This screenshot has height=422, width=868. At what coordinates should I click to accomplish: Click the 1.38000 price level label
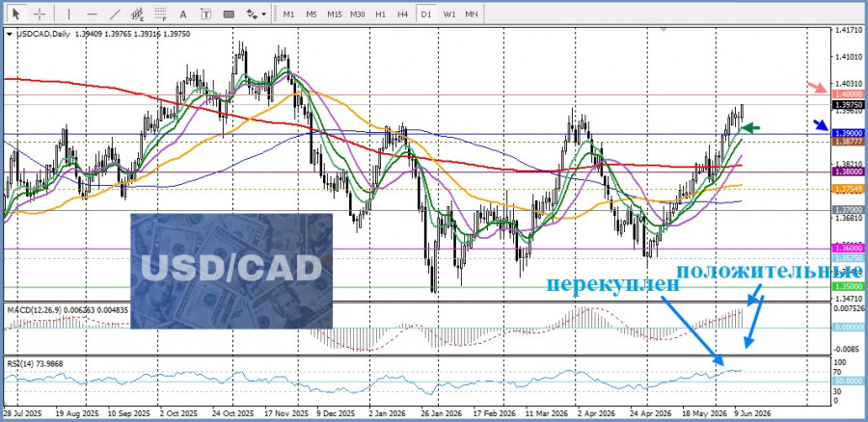pos(849,172)
